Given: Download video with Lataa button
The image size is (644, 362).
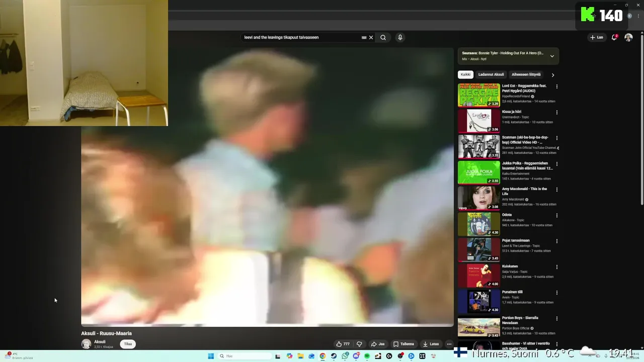Looking at the screenshot, I should click(x=431, y=344).
